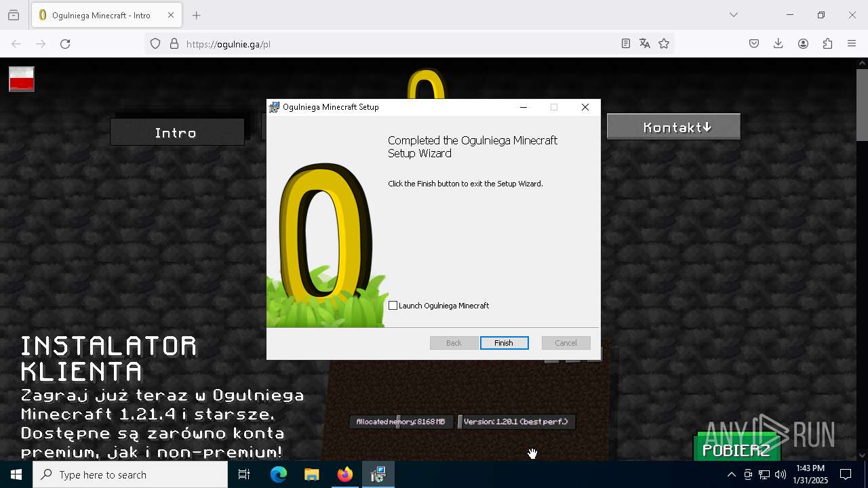Select the Ogulniega Minecraft - Intro tab
The image size is (868, 488).
point(106,15)
